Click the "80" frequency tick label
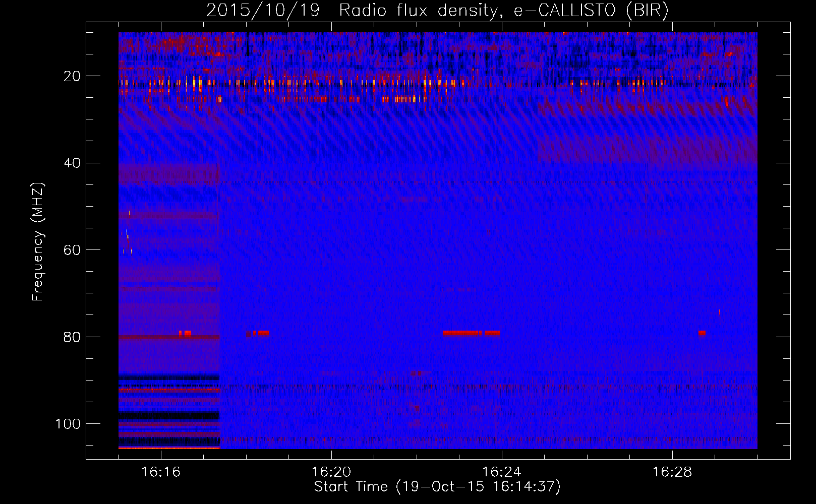816x504 pixels. click(x=73, y=337)
